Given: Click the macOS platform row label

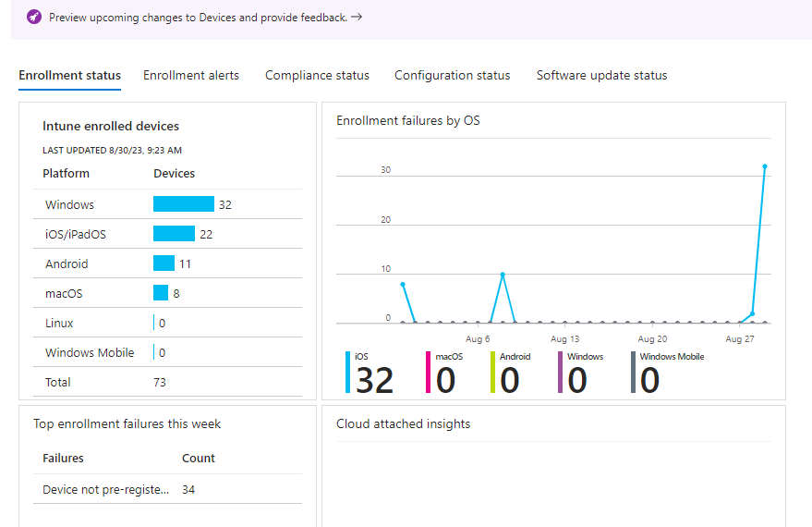Looking at the screenshot, I should pos(64,293).
